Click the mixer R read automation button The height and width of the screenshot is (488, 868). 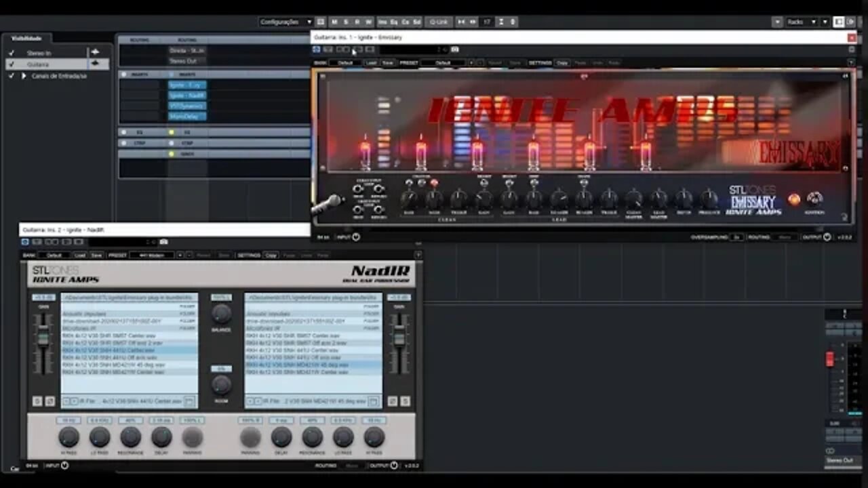[x=357, y=22]
